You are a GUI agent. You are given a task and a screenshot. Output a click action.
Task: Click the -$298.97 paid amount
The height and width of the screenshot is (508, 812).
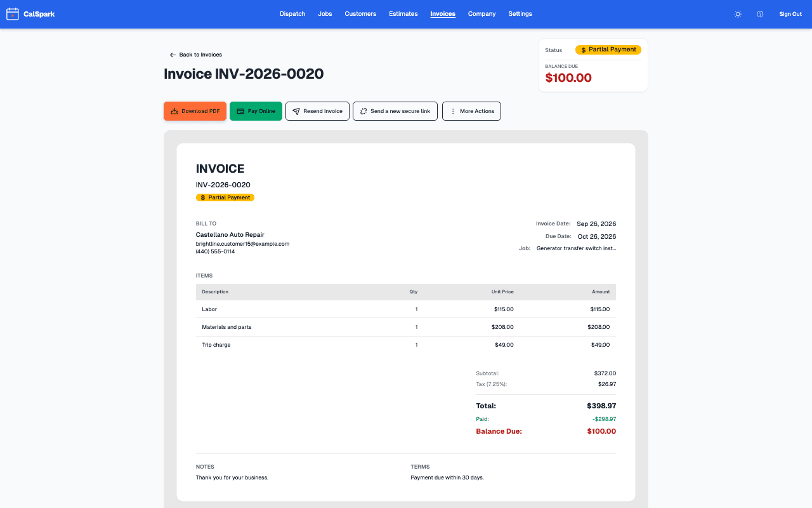[x=604, y=419]
